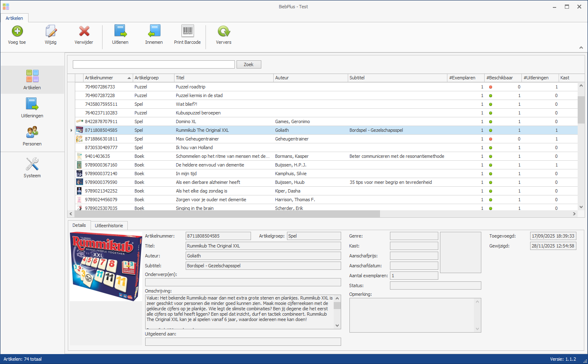Open Uitleningen in the sidebar
Screen dimensions: 588x364
point(32,107)
